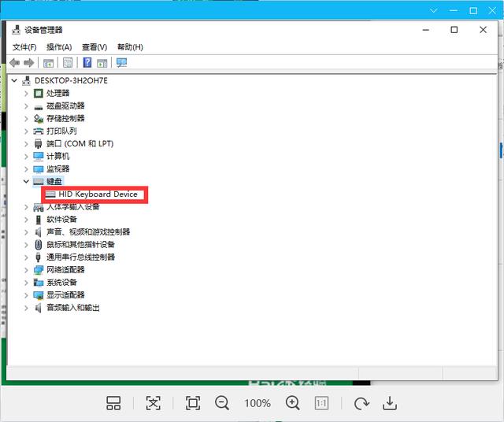The width and height of the screenshot is (504, 422).
Task: Select the 显示适配器 label
Action: [x=65, y=295]
